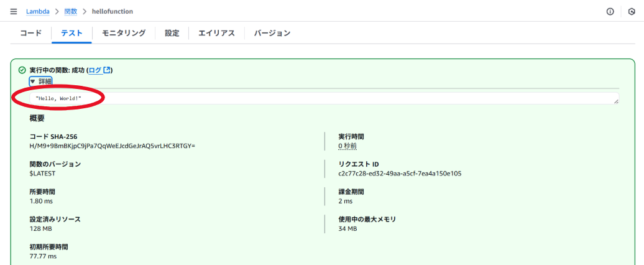
Task: Click the green success check icon
Action: pos(22,70)
